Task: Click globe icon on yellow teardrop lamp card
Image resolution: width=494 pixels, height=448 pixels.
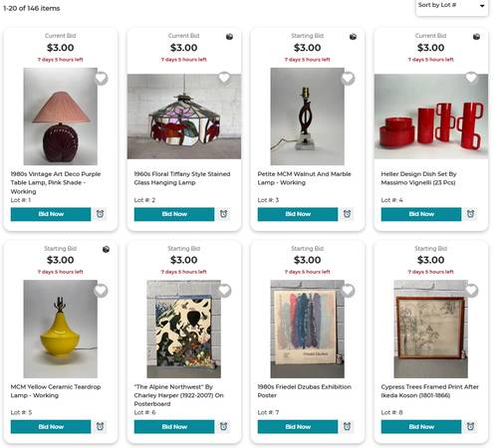Action: (106, 249)
